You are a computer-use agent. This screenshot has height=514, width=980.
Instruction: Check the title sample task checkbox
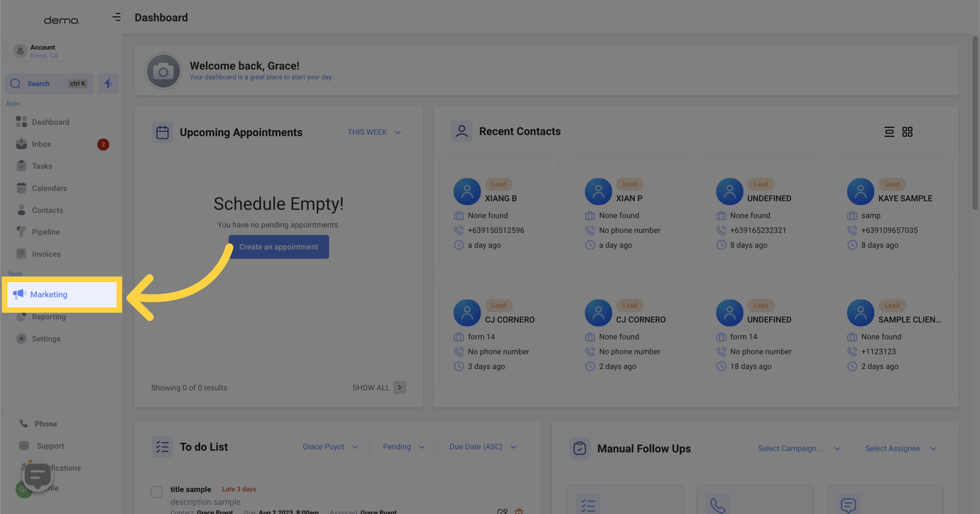click(156, 492)
